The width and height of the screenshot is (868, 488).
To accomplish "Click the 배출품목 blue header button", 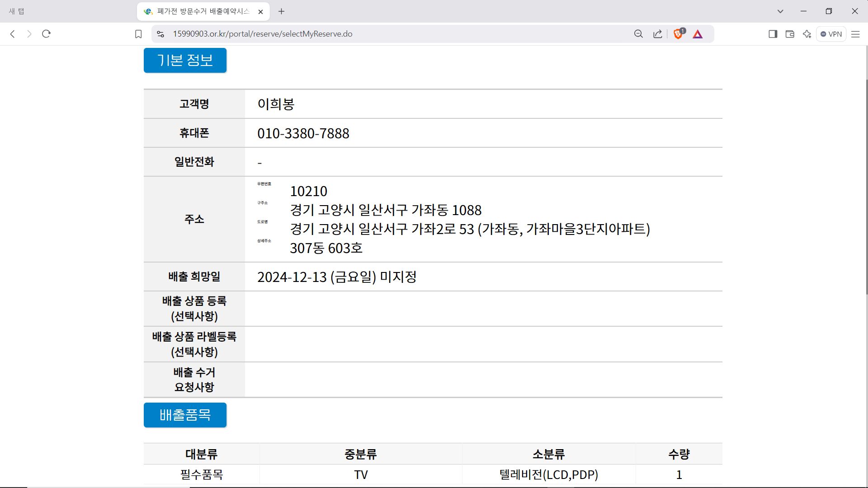I will point(185,415).
